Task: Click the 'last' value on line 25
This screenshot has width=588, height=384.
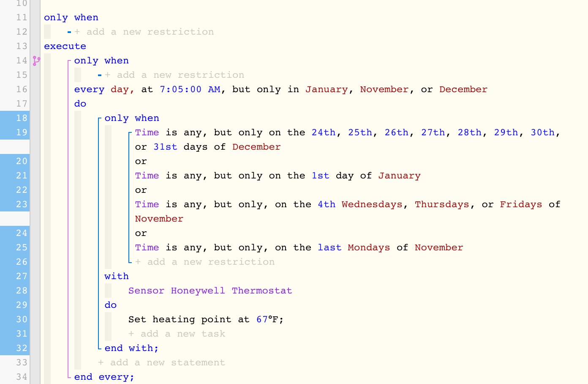Action: (329, 247)
